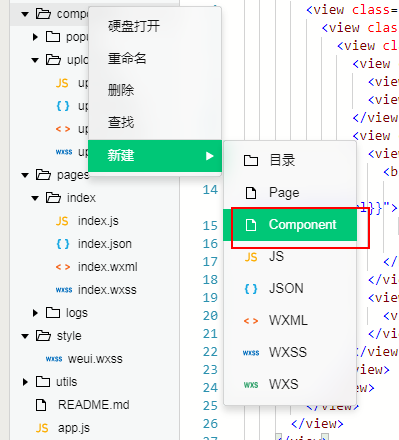
Task: Select Component from the new submenu
Action: 290,225
